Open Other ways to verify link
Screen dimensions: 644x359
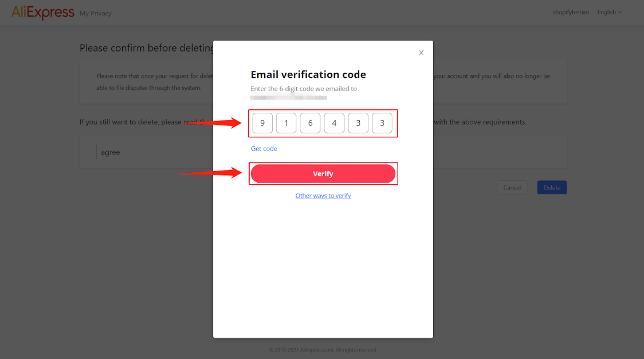(x=323, y=196)
